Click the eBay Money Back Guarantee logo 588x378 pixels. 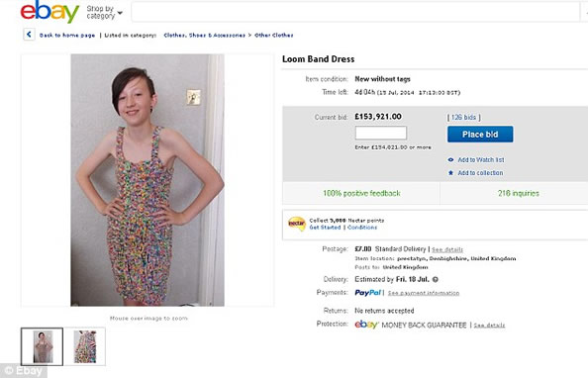click(x=366, y=325)
